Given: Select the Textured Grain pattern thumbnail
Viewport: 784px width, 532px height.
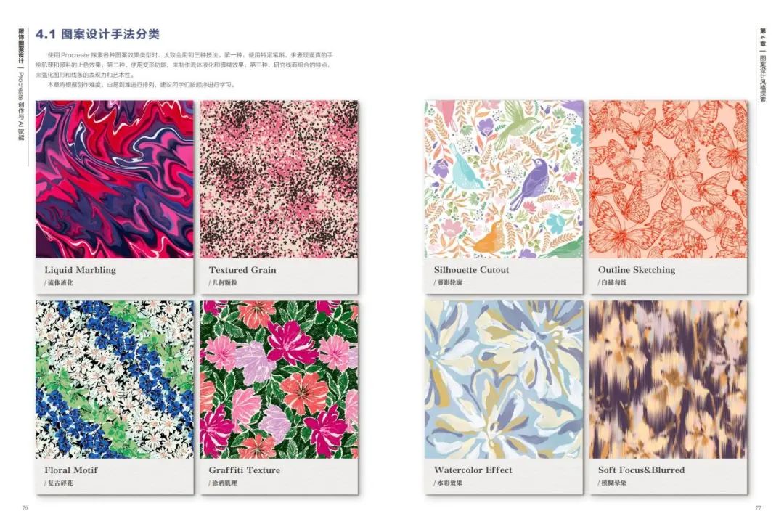Looking at the screenshot, I should (x=279, y=179).
